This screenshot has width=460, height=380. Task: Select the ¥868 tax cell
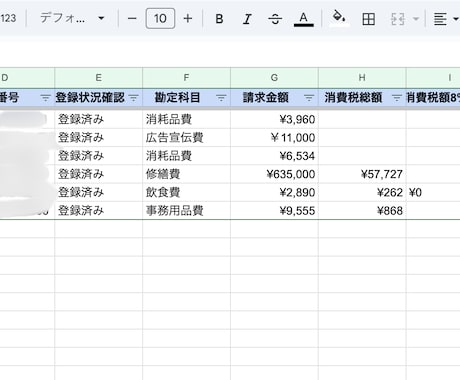(362, 211)
